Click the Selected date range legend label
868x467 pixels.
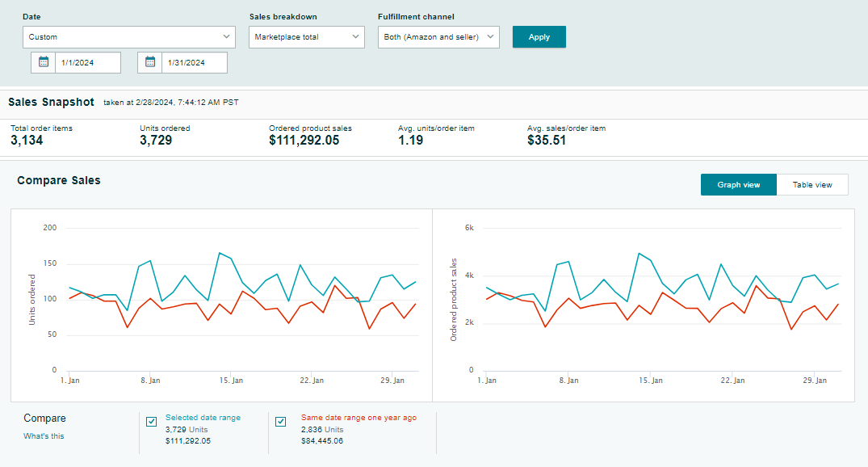[x=203, y=418]
